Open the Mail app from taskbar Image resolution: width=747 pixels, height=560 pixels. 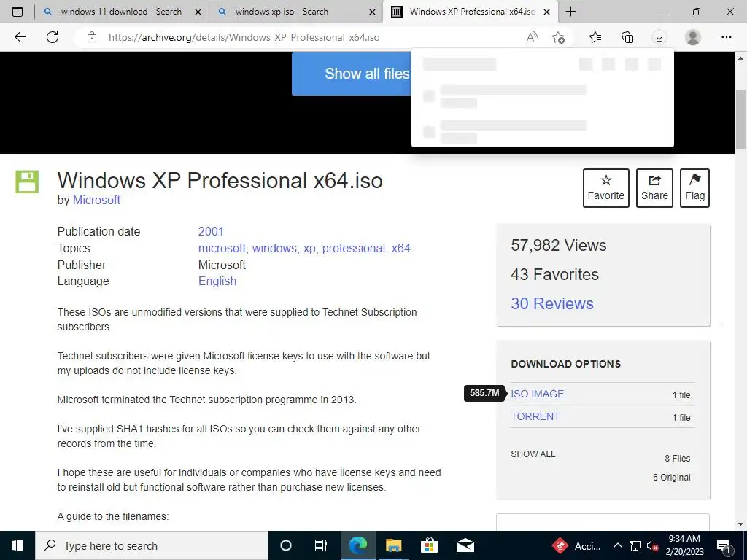(465, 545)
